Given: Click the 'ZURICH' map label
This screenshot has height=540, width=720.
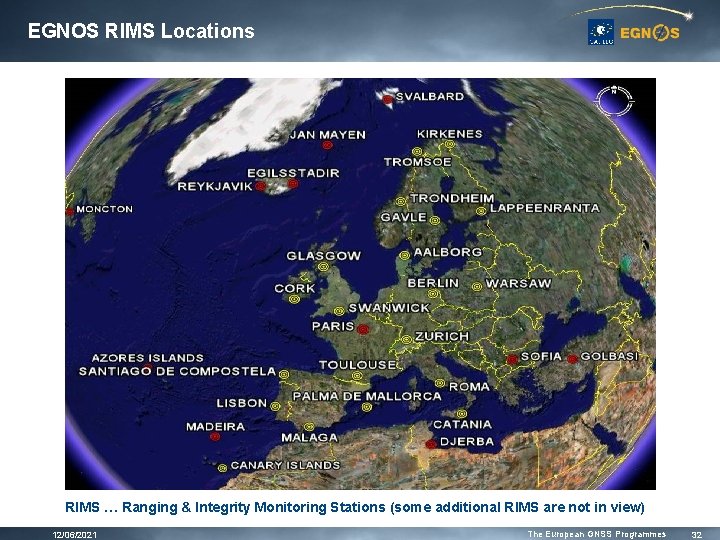Looking at the screenshot, I should (x=442, y=337).
